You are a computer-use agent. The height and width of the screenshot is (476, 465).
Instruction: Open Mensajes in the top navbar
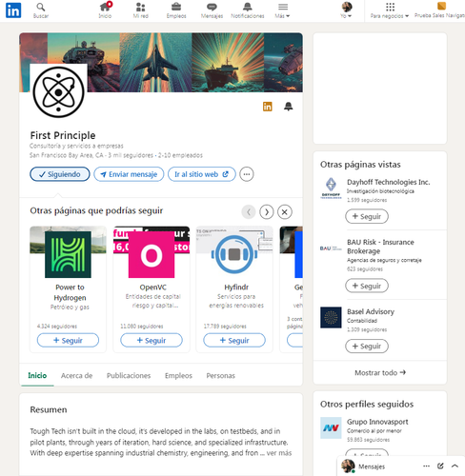pyautogui.click(x=212, y=10)
